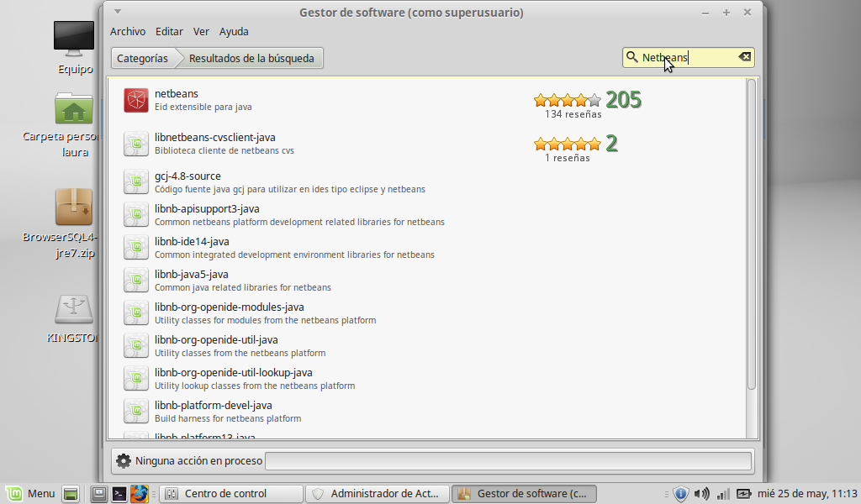
Task: Clear the search field text
Action: [x=744, y=57]
